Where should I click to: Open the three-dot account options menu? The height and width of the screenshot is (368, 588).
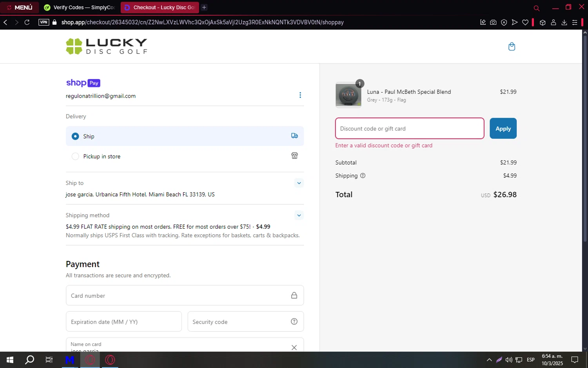300,95
